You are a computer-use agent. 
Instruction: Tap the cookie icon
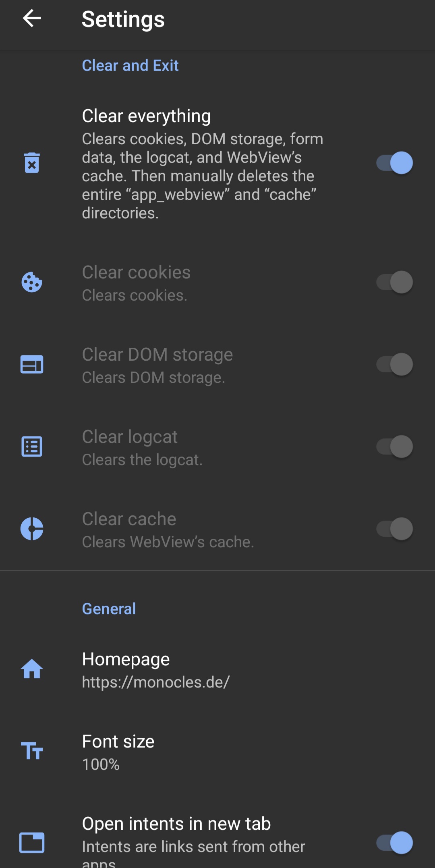(x=32, y=282)
